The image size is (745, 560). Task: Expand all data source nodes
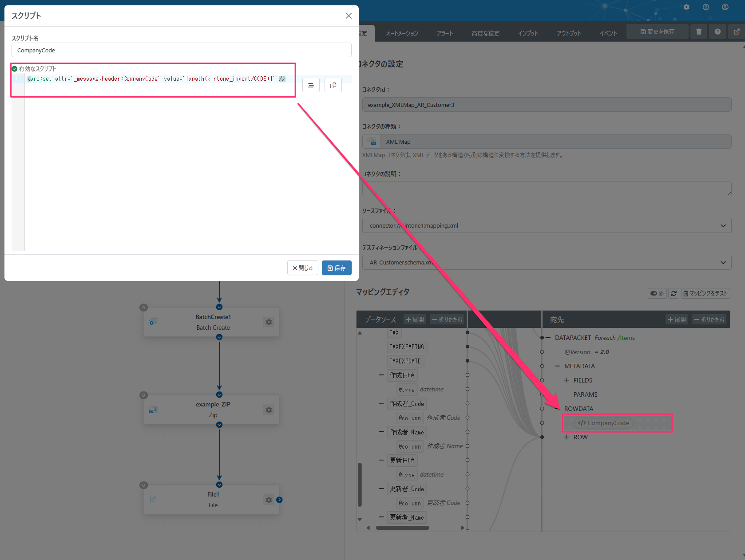(415, 319)
